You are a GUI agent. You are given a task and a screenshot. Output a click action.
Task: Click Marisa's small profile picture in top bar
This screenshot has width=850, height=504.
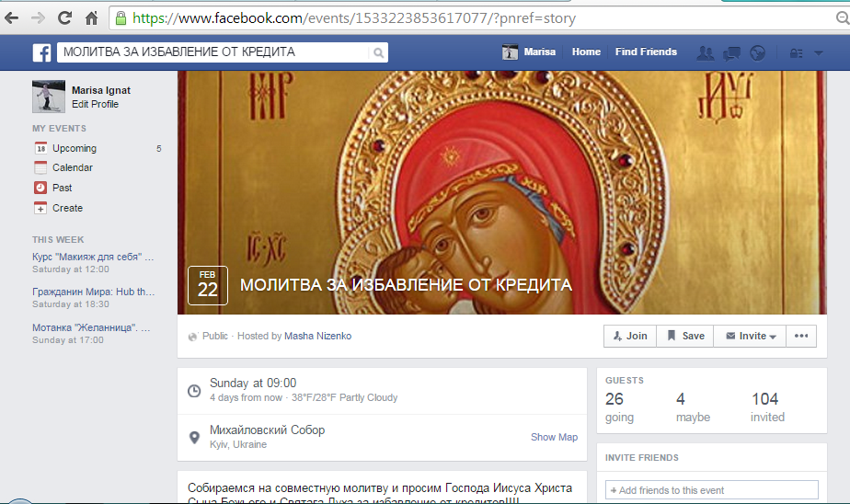pos(510,52)
